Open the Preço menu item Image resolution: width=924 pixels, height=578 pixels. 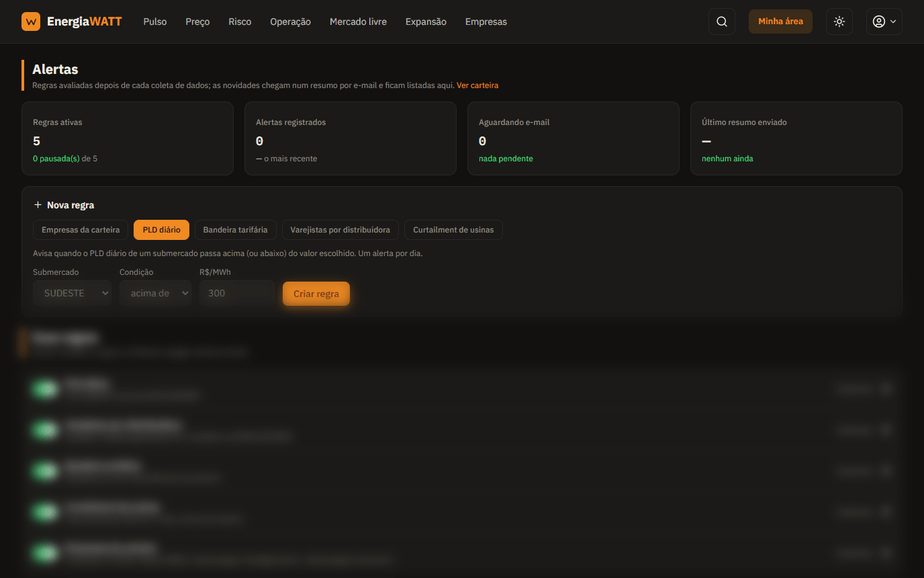[x=197, y=22]
